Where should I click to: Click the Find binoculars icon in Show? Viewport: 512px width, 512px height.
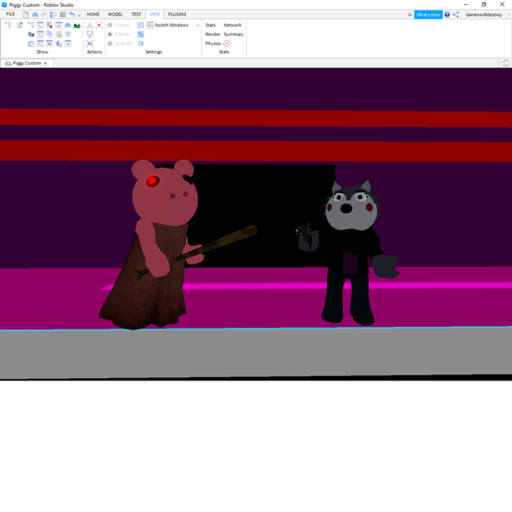pos(68,25)
